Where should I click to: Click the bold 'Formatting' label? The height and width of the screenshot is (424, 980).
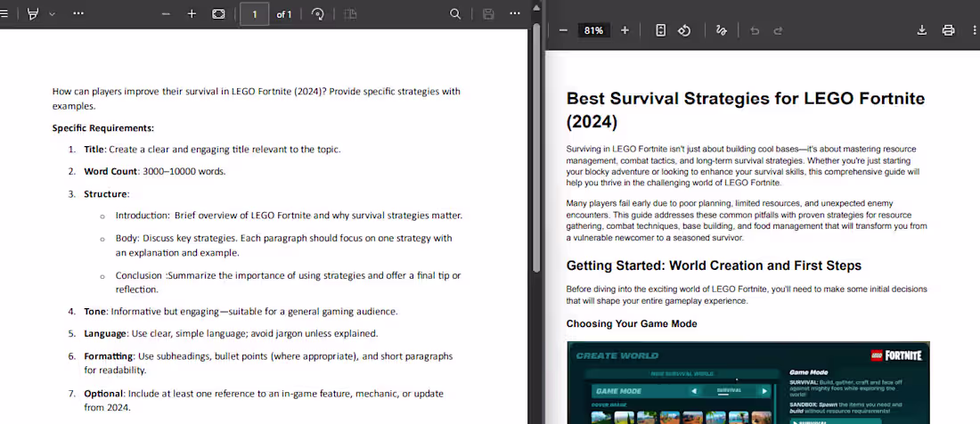tap(109, 356)
